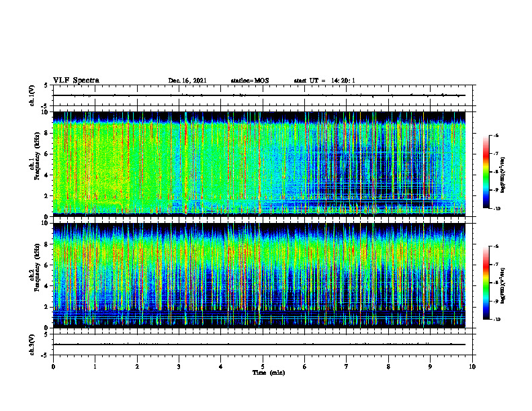Image resolution: width=532 pixels, height=411 pixels.
Task: Click the time axis tick label "0"
Action: [x=53, y=367]
